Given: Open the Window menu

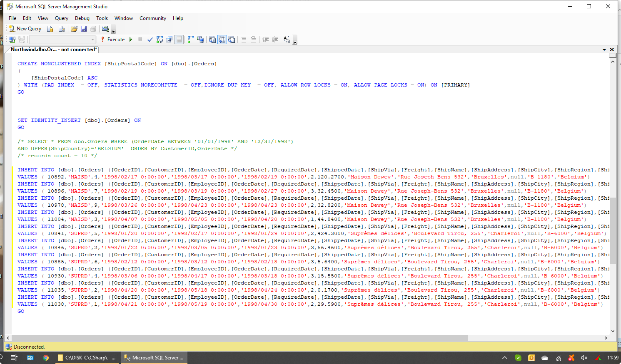Looking at the screenshot, I should (124, 18).
